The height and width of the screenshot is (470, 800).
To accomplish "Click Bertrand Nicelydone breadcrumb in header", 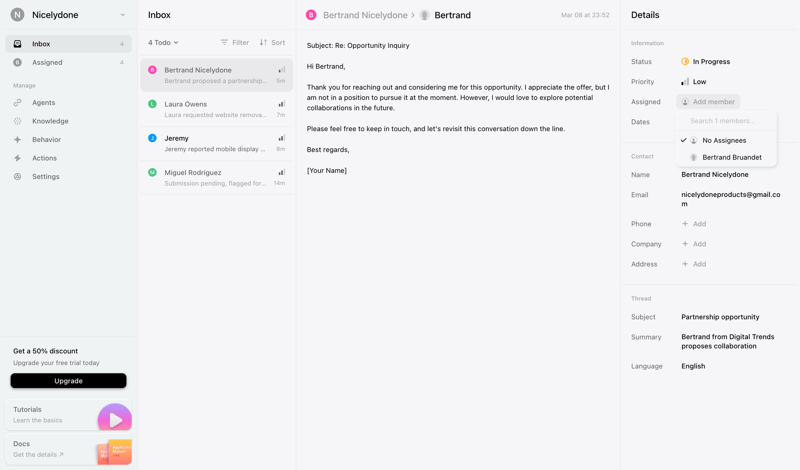I will coord(365,15).
